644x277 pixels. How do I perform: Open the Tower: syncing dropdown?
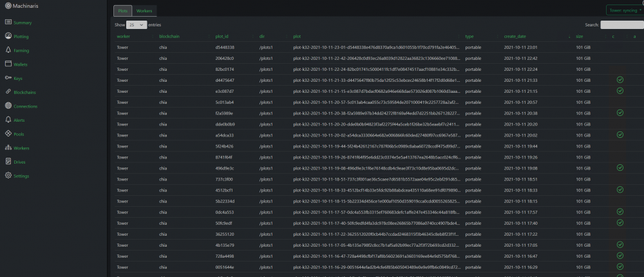coord(625,10)
